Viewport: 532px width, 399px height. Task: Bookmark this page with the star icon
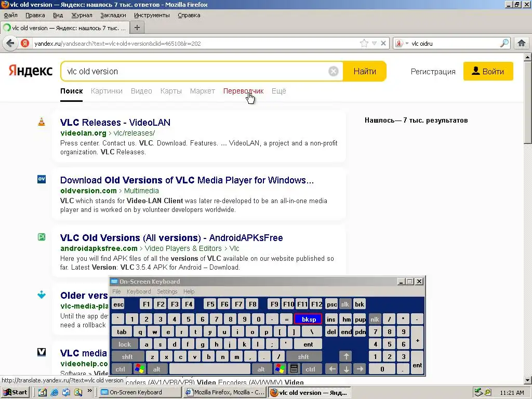(364, 43)
